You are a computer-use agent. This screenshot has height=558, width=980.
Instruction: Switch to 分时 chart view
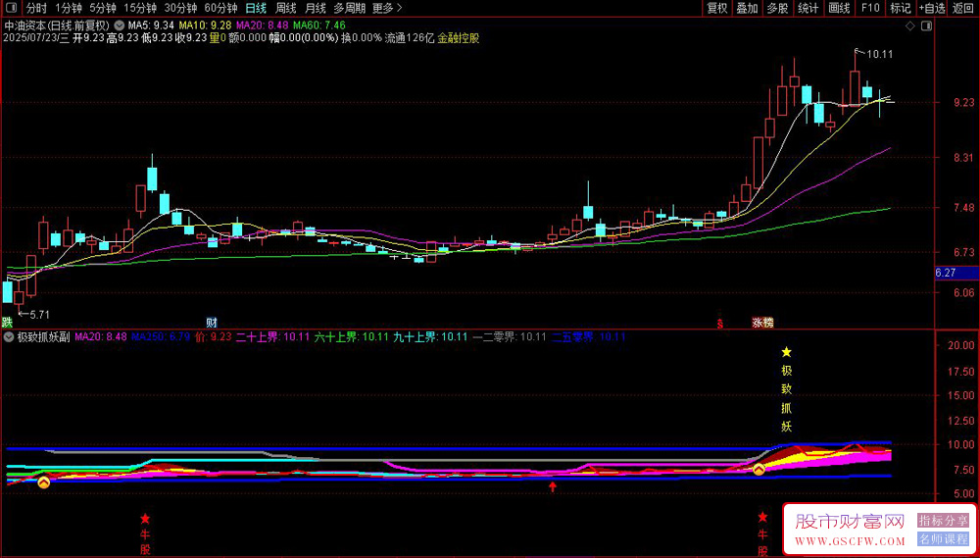coord(36,9)
